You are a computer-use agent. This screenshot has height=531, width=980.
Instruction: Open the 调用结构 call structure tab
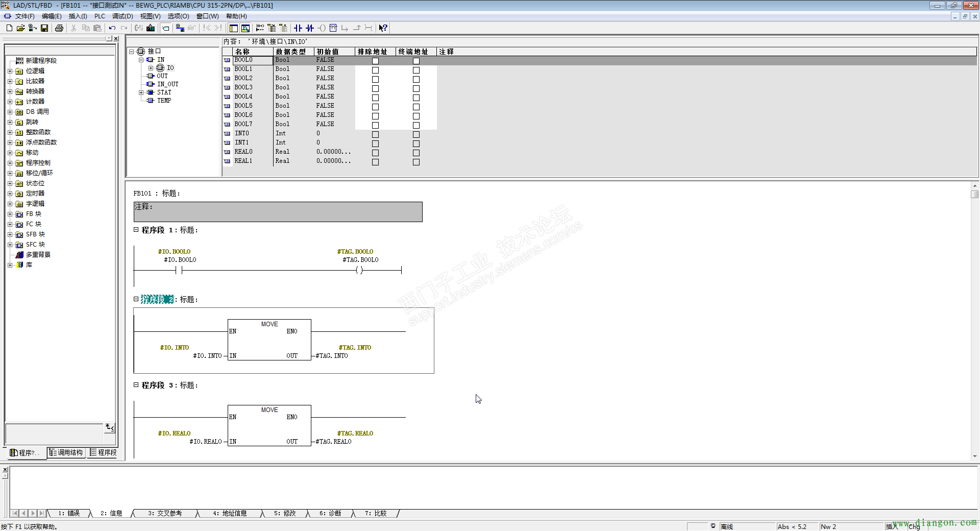pos(66,452)
